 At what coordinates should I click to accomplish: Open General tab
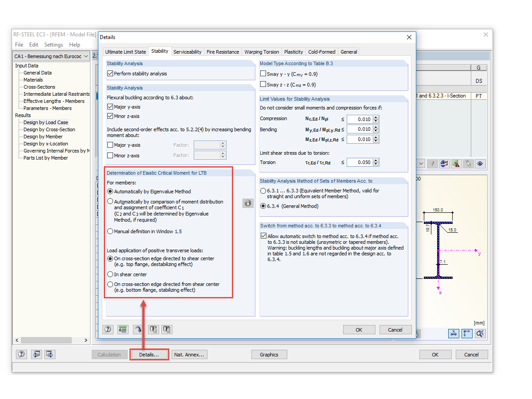[x=349, y=52]
